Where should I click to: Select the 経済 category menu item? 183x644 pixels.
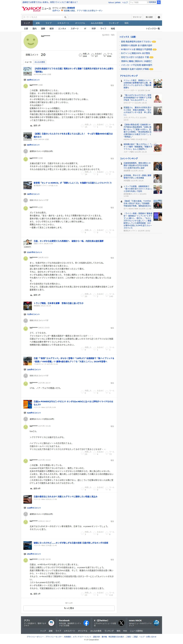(x=52, y=28)
